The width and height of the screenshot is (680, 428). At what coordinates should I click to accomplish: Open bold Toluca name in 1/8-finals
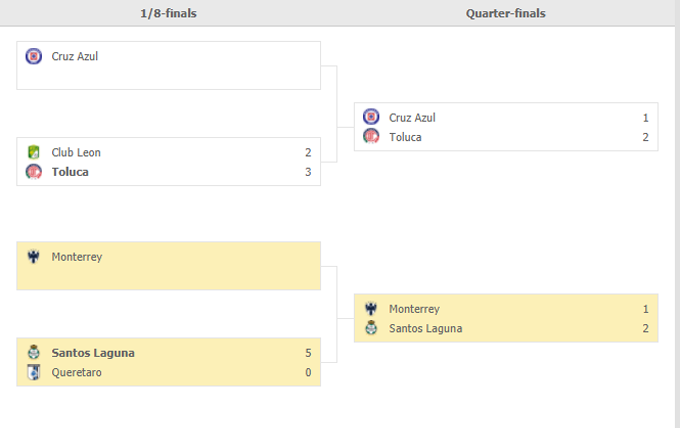coord(70,172)
